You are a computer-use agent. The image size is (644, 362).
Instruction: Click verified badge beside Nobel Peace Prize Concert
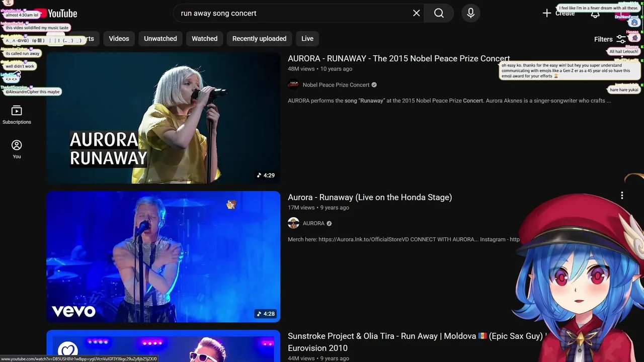(x=374, y=85)
